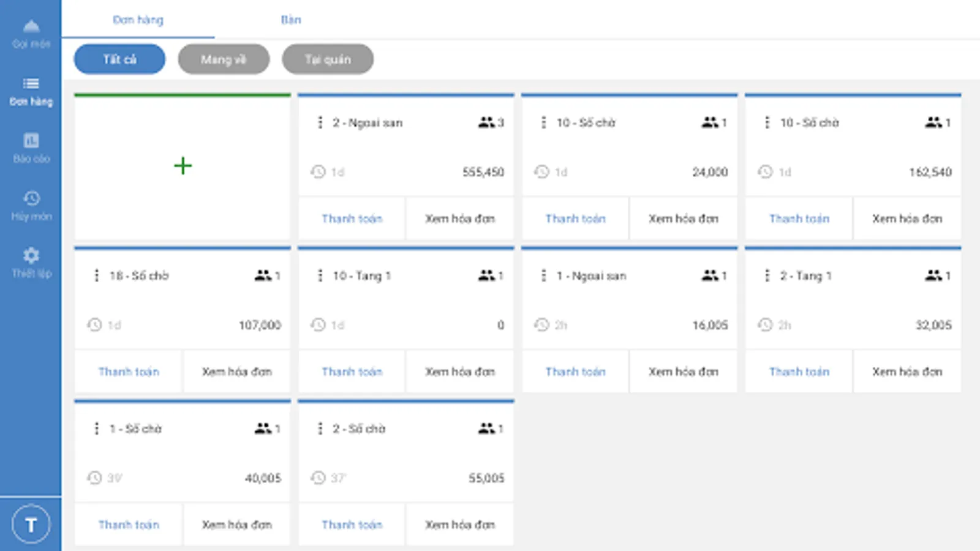Click the 1 - Số chờ order card title
The image size is (980, 551).
(135, 429)
